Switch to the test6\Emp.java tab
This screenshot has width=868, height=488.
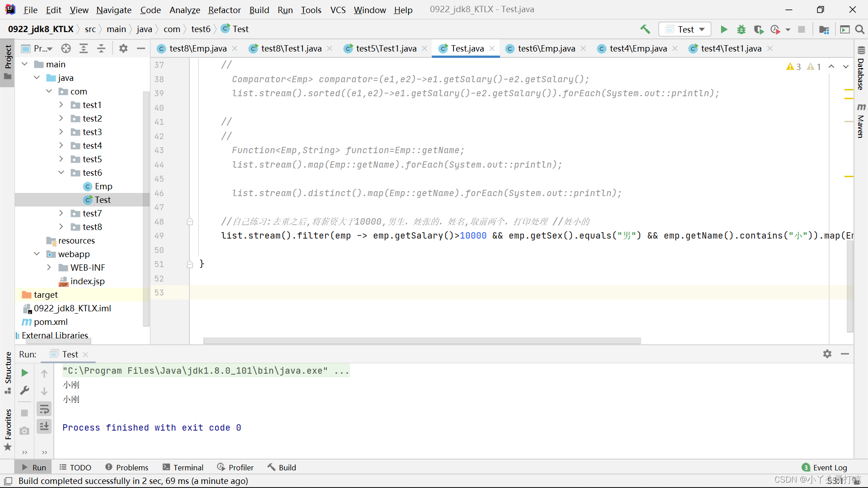(546, 48)
